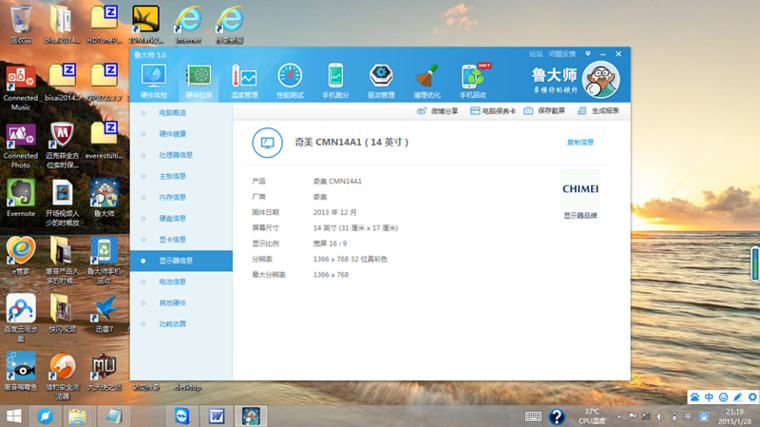Select 处理器信息 in the sidebar
The height and width of the screenshot is (427, 760).
(x=181, y=155)
